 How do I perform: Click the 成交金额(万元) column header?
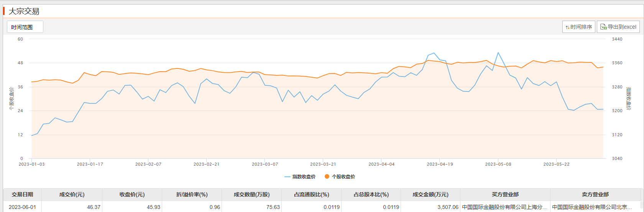tap(430, 194)
